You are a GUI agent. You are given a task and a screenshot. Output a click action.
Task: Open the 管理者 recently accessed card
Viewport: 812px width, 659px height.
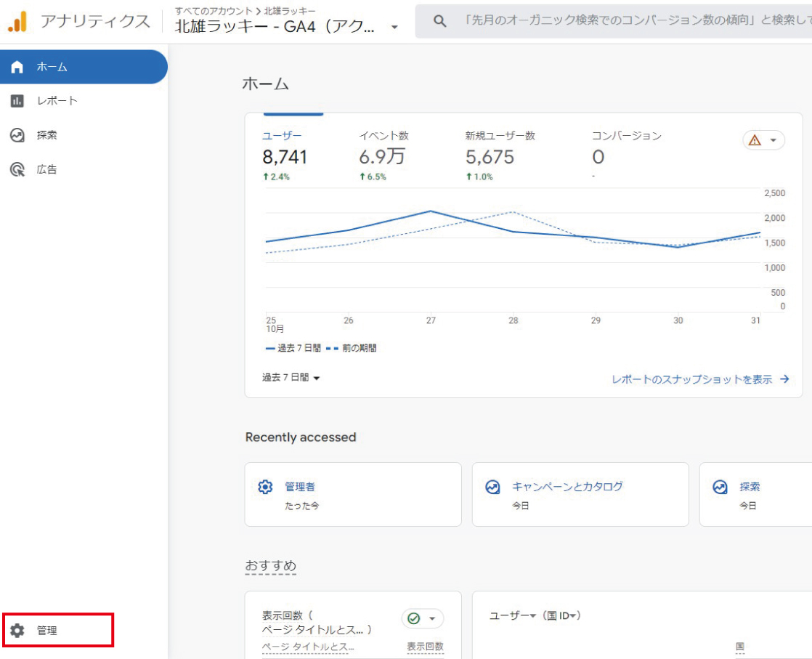pos(353,494)
